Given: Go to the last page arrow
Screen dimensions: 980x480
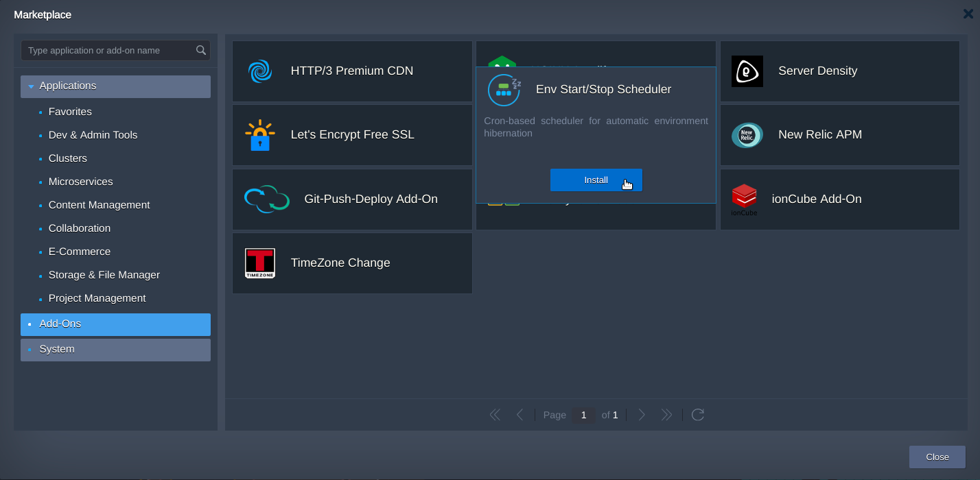Looking at the screenshot, I should (x=666, y=415).
